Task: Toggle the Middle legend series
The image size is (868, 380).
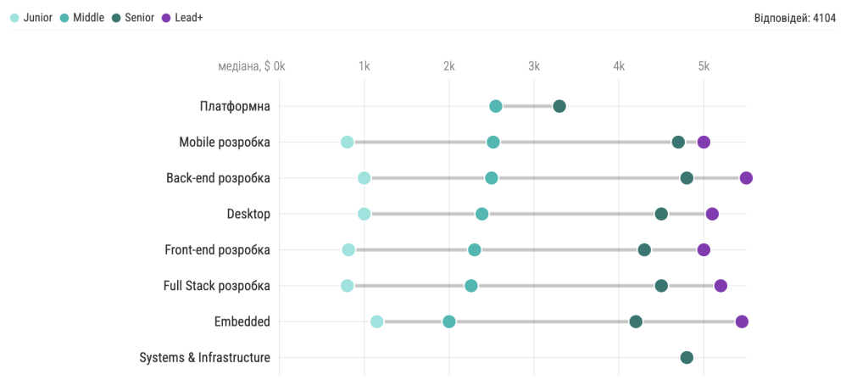Action: coord(82,17)
